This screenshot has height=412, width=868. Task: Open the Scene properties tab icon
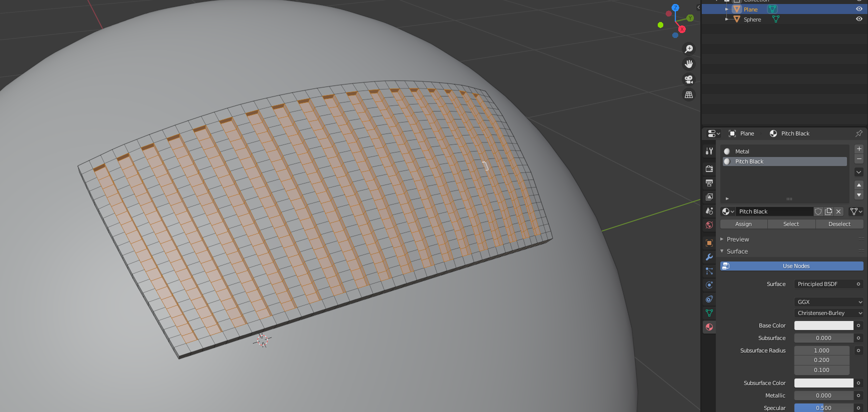[709, 211]
